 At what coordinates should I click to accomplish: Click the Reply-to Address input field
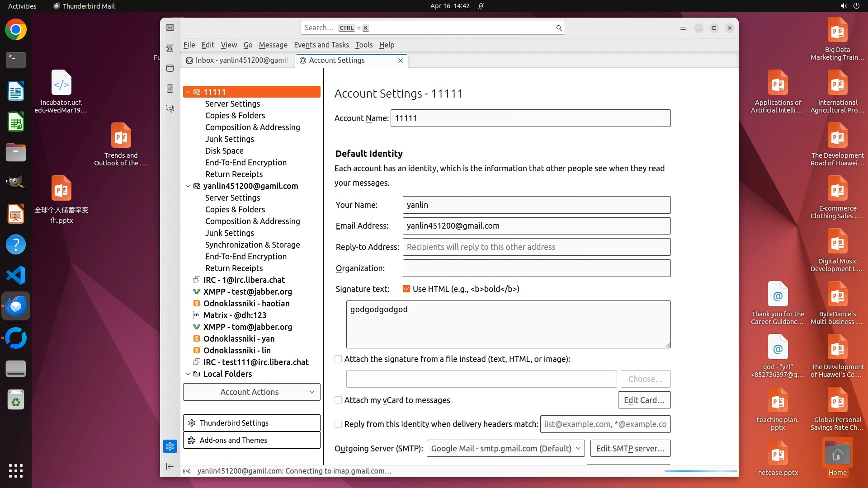(536, 247)
